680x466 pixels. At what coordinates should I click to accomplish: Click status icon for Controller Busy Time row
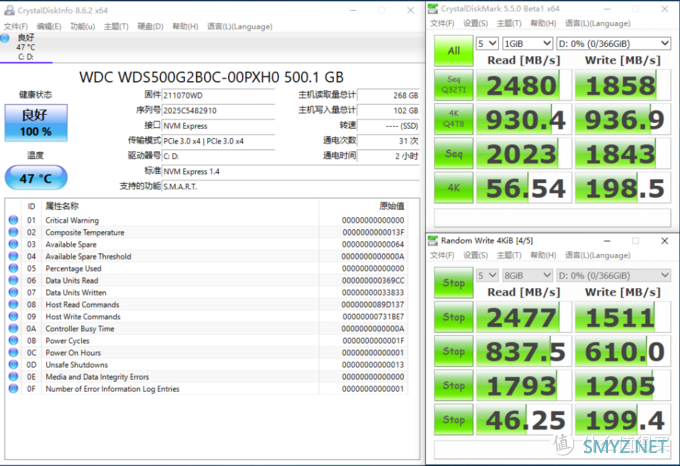(13, 329)
